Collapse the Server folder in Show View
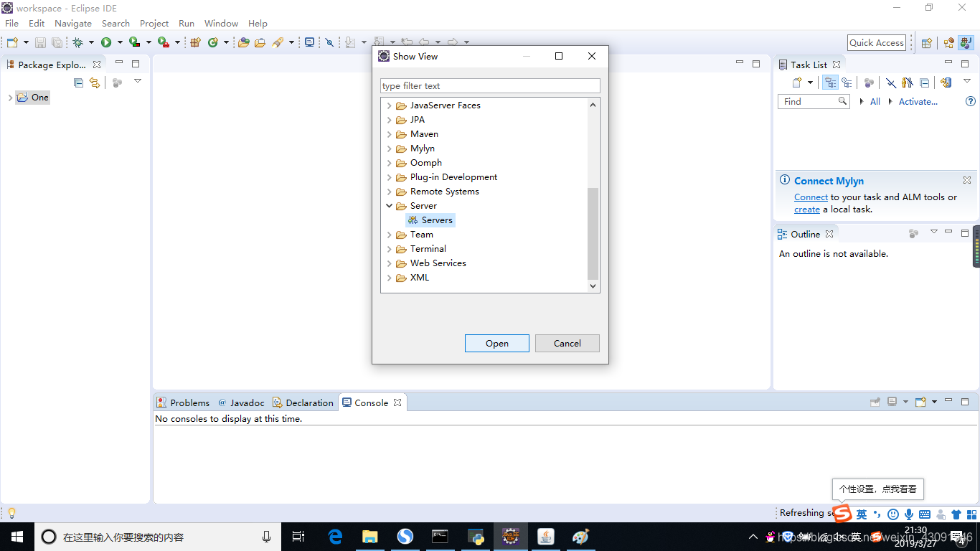This screenshot has height=551, width=980. point(390,206)
